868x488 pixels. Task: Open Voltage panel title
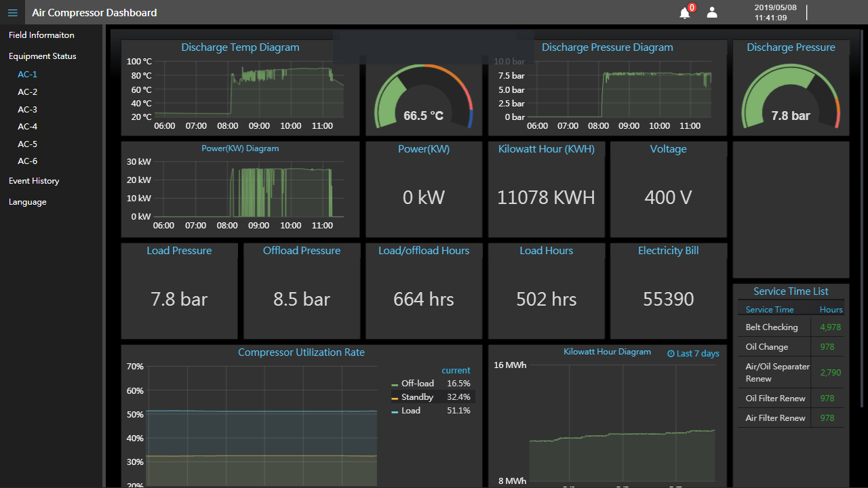click(669, 149)
